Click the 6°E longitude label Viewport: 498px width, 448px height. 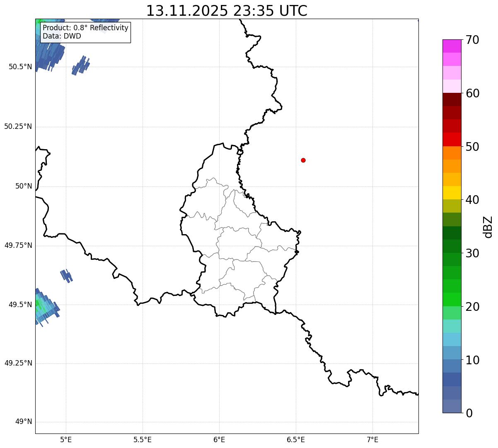(x=219, y=440)
